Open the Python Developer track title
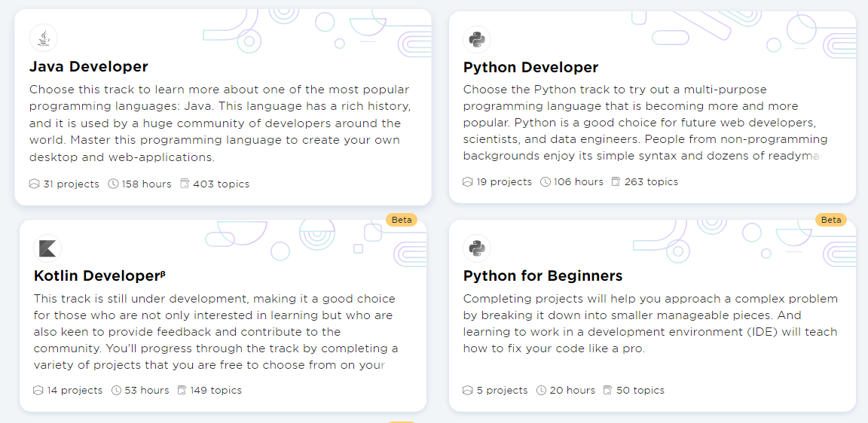 tap(531, 68)
